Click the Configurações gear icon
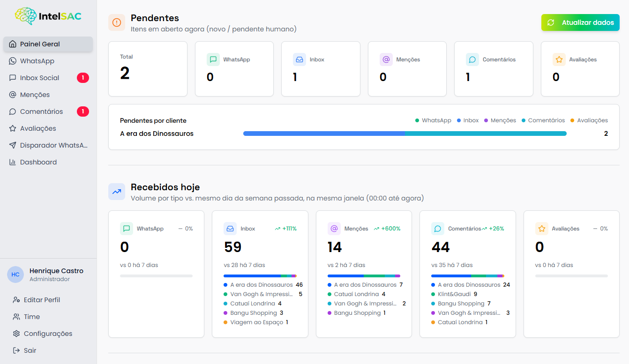The image size is (629, 364). (x=16, y=334)
